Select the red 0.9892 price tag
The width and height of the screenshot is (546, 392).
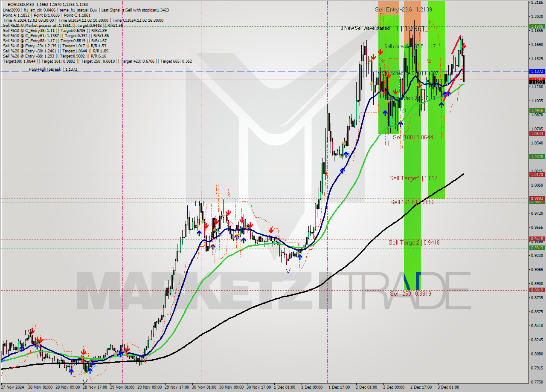537,198
